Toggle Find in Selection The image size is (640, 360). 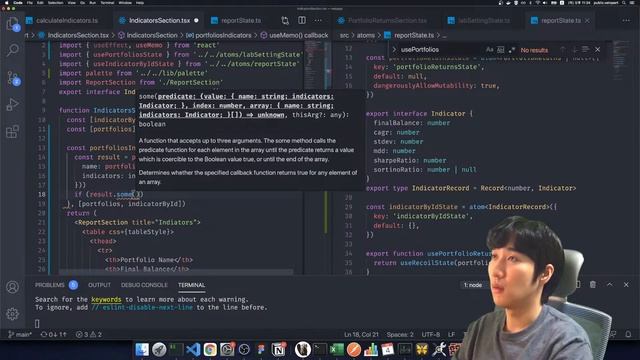(x=586, y=50)
